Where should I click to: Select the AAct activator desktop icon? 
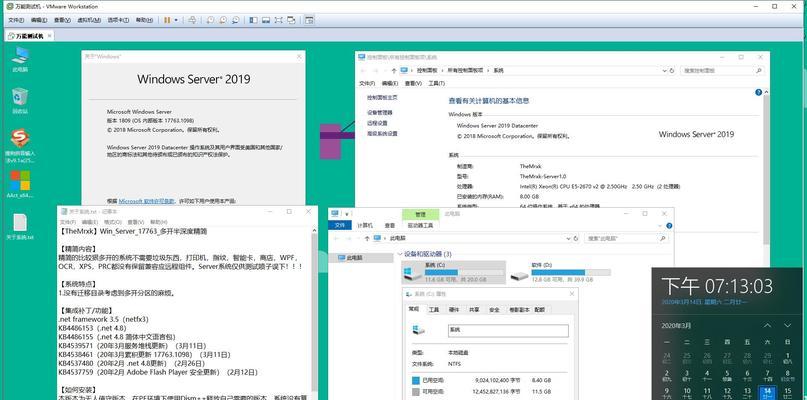[x=20, y=184]
